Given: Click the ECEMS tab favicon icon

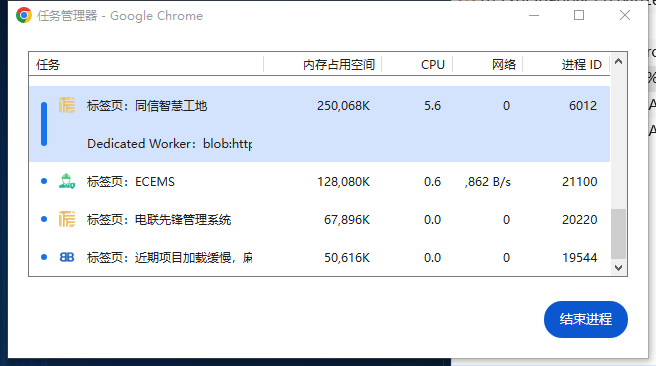Looking at the screenshot, I should click(67, 181).
